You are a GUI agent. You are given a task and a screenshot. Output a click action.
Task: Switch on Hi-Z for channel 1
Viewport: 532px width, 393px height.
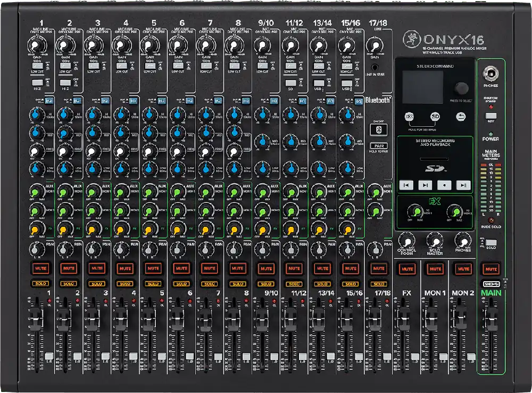tap(37, 83)
